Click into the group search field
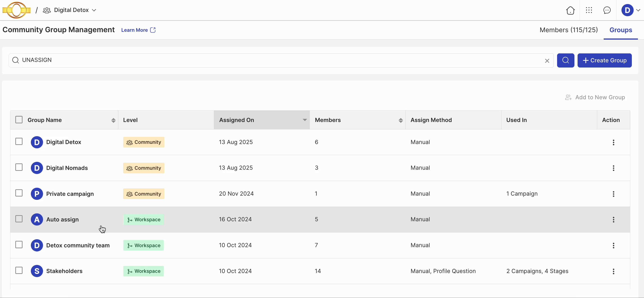 [275, 60]
